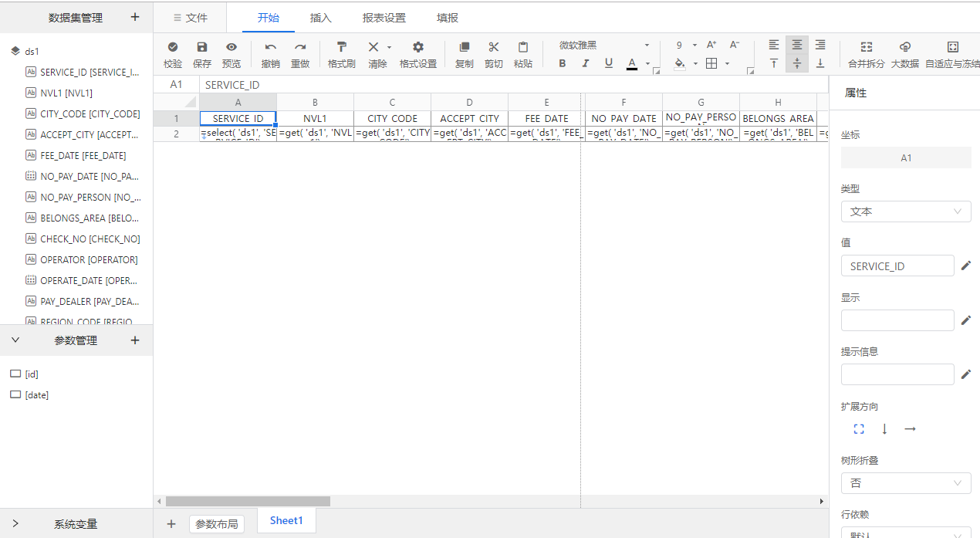Align text left
Viewport: 980px width, 538px height.
tap(774, 45)
